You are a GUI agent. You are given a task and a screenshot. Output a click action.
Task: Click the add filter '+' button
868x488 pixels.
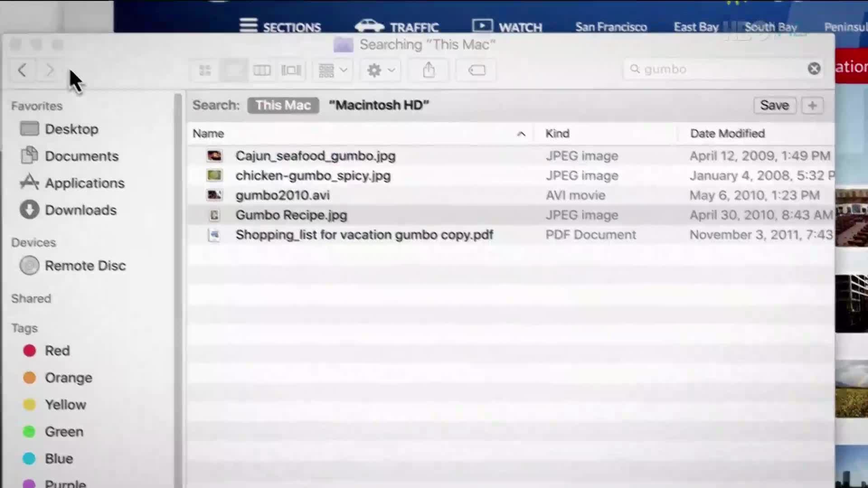(812, 106)
